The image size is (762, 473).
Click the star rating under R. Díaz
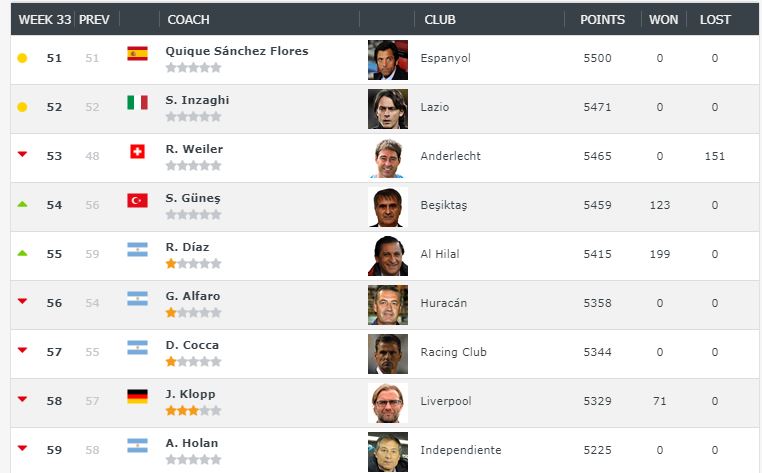pos(193,263)
